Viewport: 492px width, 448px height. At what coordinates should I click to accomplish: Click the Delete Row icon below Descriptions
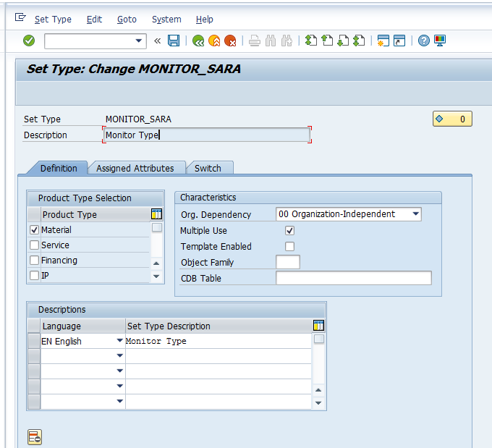pos(34,436)
